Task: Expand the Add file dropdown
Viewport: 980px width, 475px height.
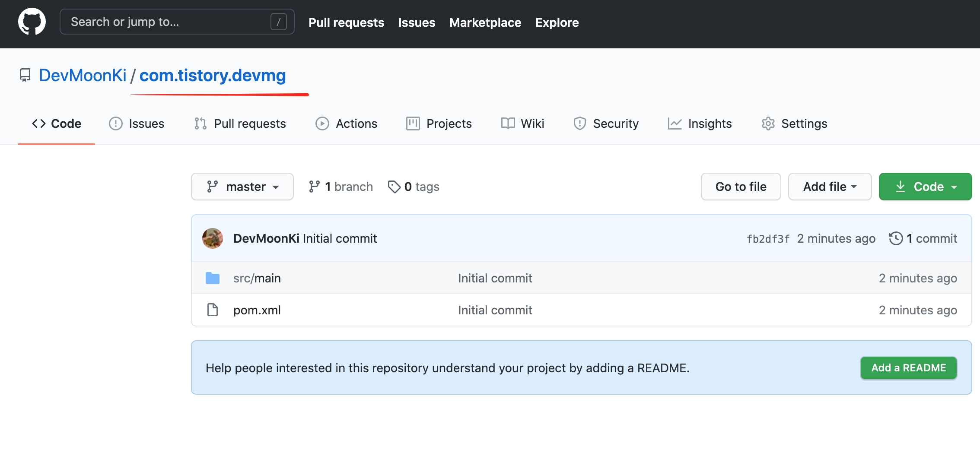Action: tap(830, 187)
